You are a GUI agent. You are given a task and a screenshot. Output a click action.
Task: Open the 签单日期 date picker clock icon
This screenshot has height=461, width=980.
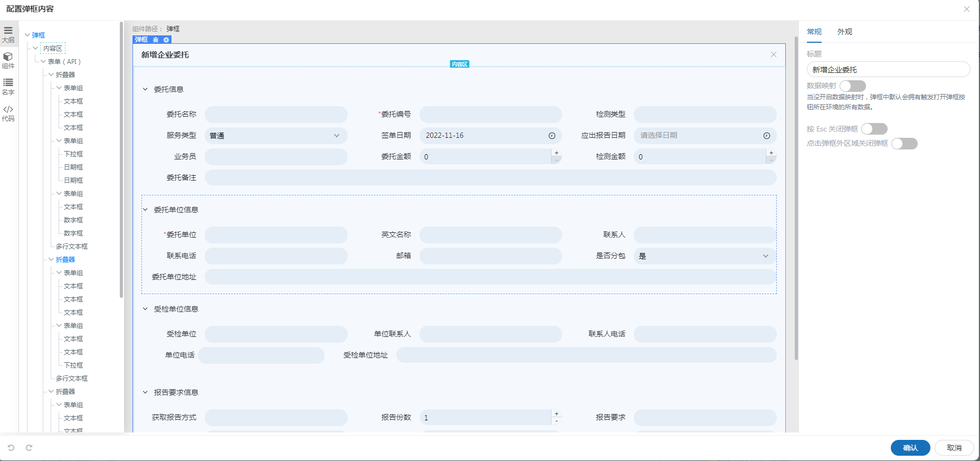tap(552, 136)
